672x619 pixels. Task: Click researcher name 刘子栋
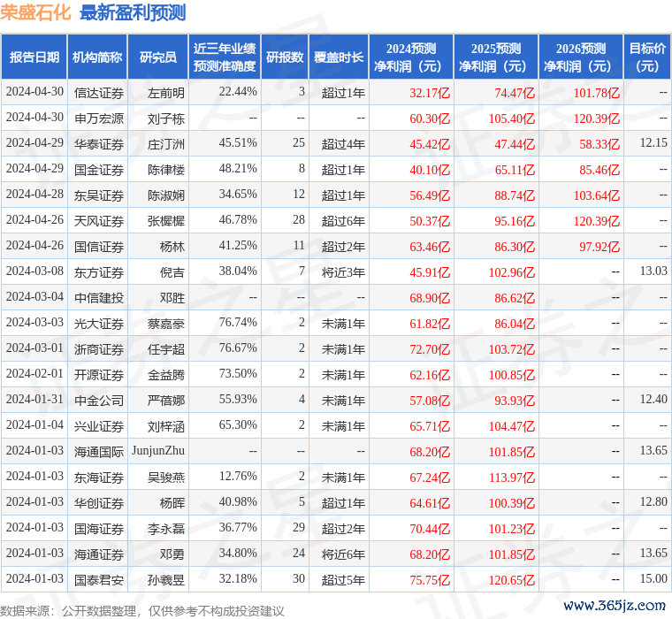166,118
